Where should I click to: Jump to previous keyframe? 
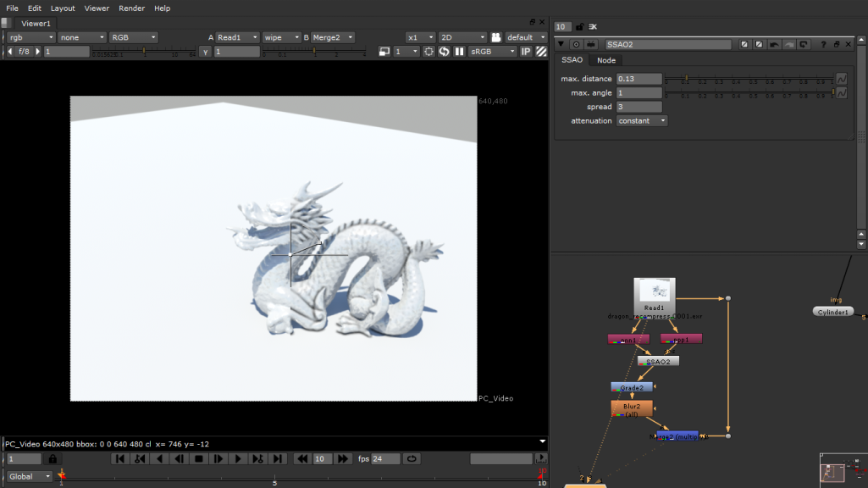(140, 458)
